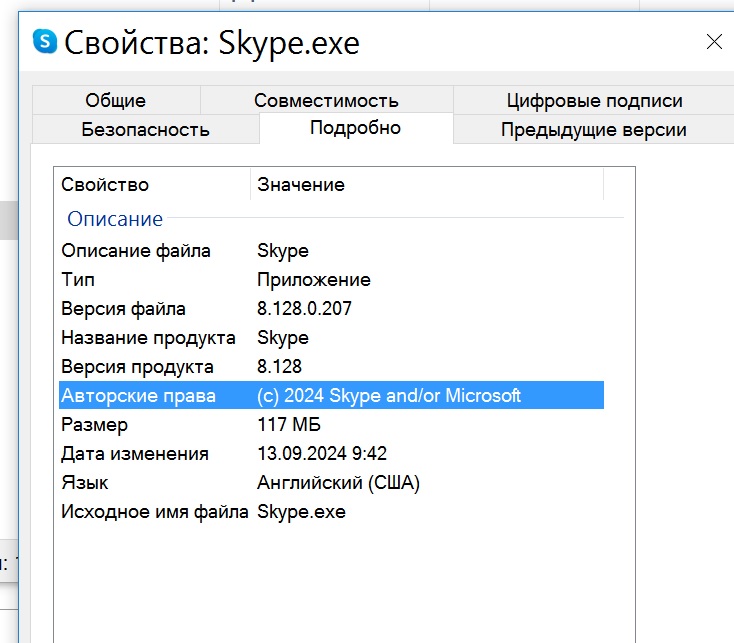Select the highlighted Авторские права row
The image size is (734, 643).
point(331,395)
